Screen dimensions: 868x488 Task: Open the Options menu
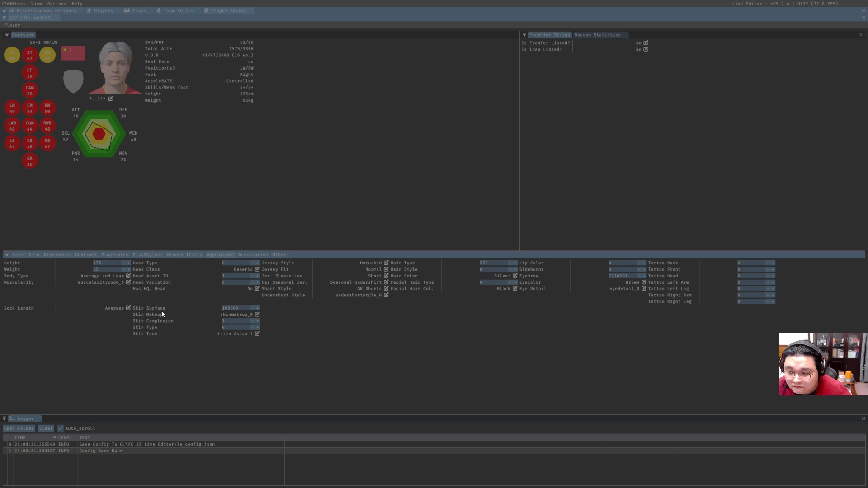pos(57,4)
